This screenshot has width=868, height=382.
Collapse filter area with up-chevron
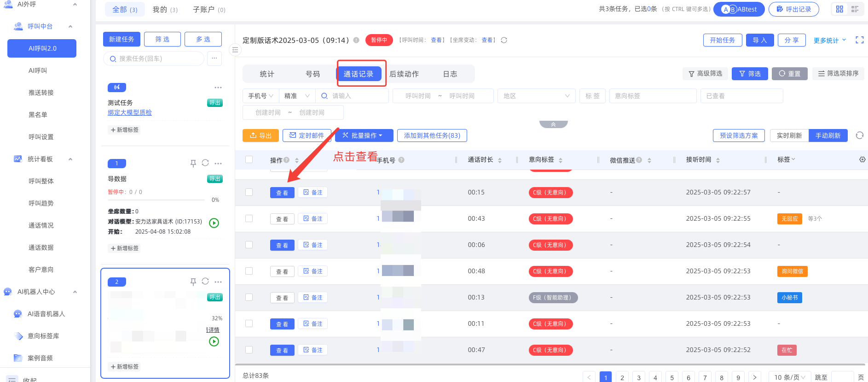pyautogui.click(x=553, y=124)
